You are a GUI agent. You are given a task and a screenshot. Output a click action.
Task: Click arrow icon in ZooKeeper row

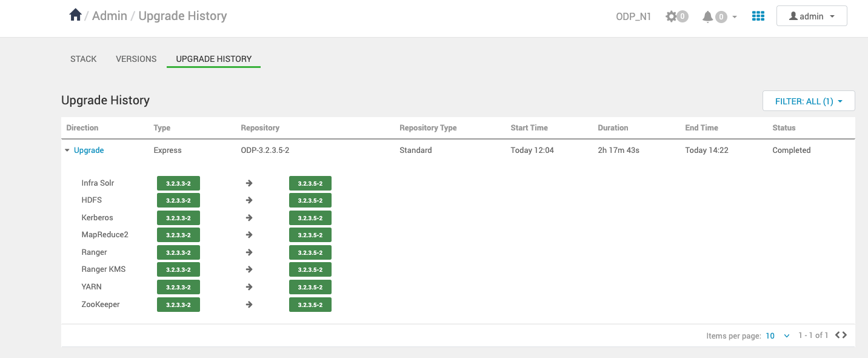tap(249, 305)
